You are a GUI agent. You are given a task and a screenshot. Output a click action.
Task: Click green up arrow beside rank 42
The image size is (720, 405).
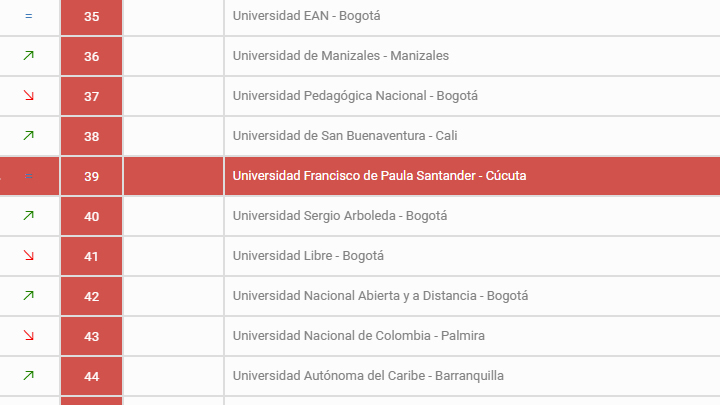pos(28,296)
